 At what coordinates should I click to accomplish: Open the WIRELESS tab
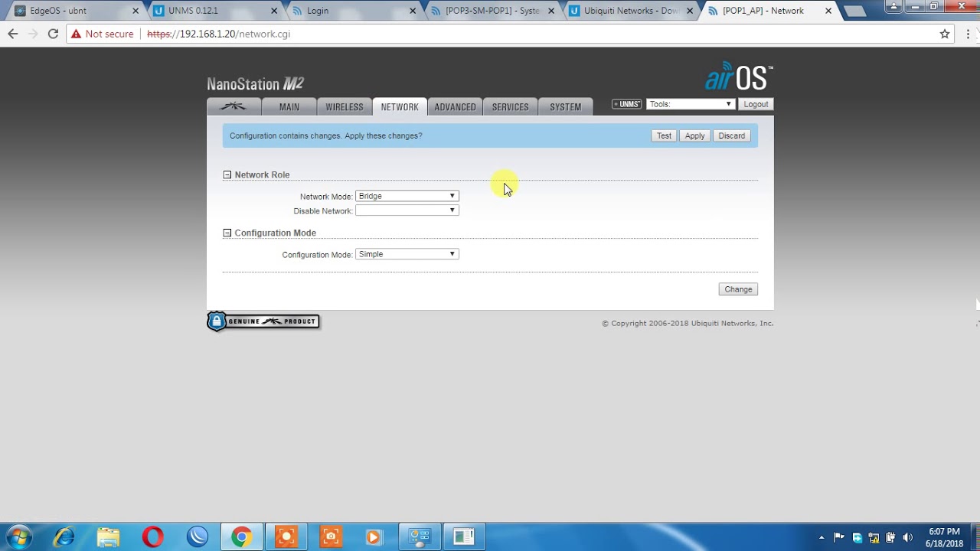click(x=345, y=107)
